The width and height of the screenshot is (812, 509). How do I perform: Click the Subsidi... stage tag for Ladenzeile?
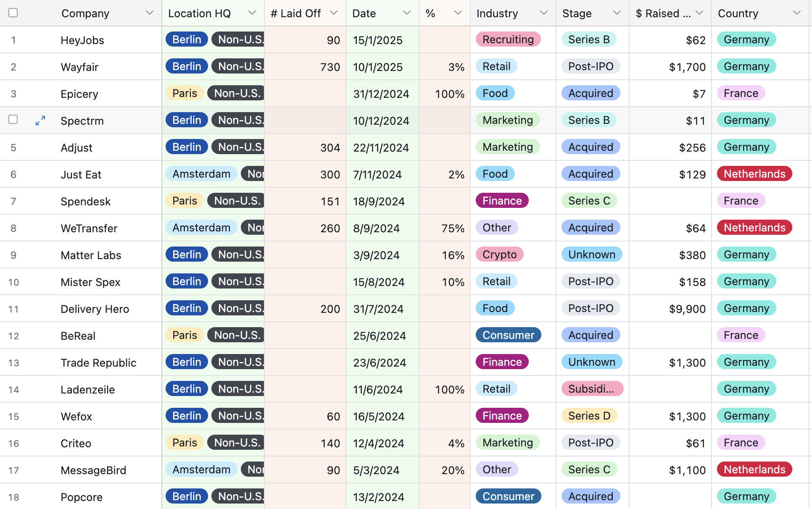(x=592, y=389)
